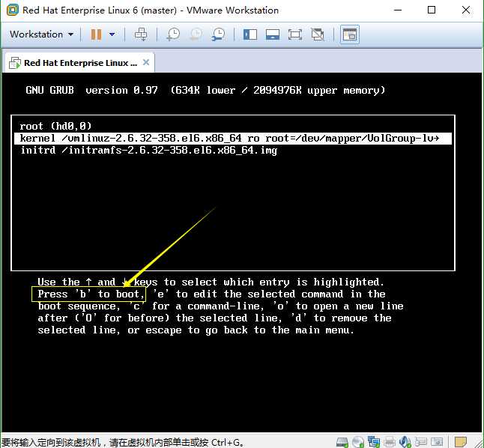The height and width of the screenshot is (448, 484).
Task: Pause the virtual machine
Action: [x=96, y=34]
